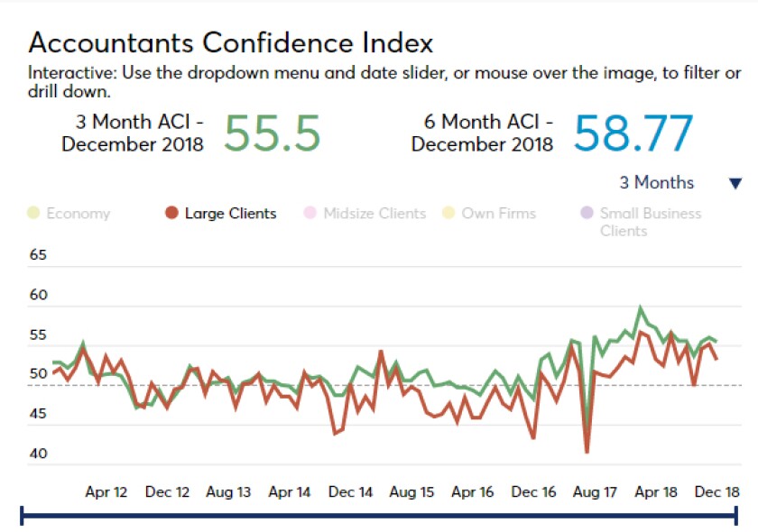Image resolution: width=758 pixels, height=532 pixels.
Task: Click the left handle of date slider
Action: (22, 516)
